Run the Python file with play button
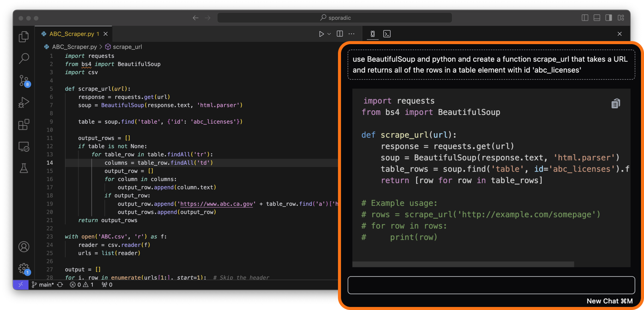This screenshot has height=310, width=644. (321, 34)
